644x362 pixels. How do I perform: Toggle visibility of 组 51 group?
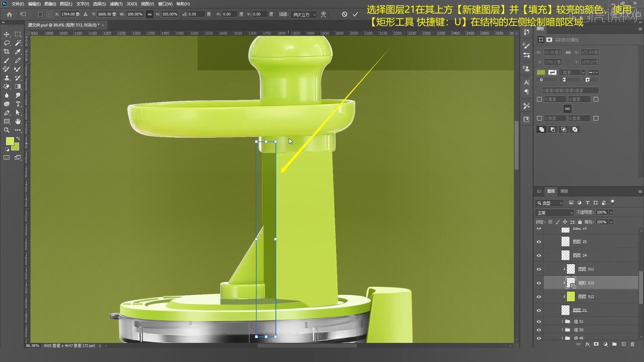pyautogui.click(x=539, y=321)
